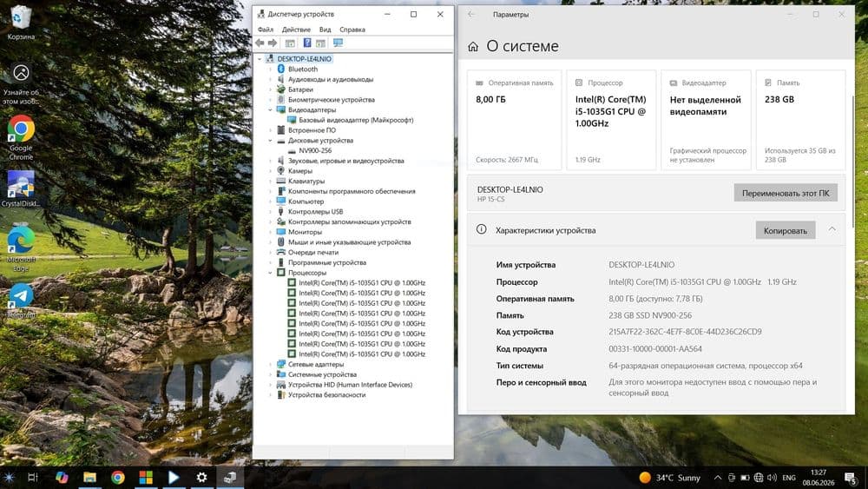Click the back arrow in Параметры window

pos(471,15)
